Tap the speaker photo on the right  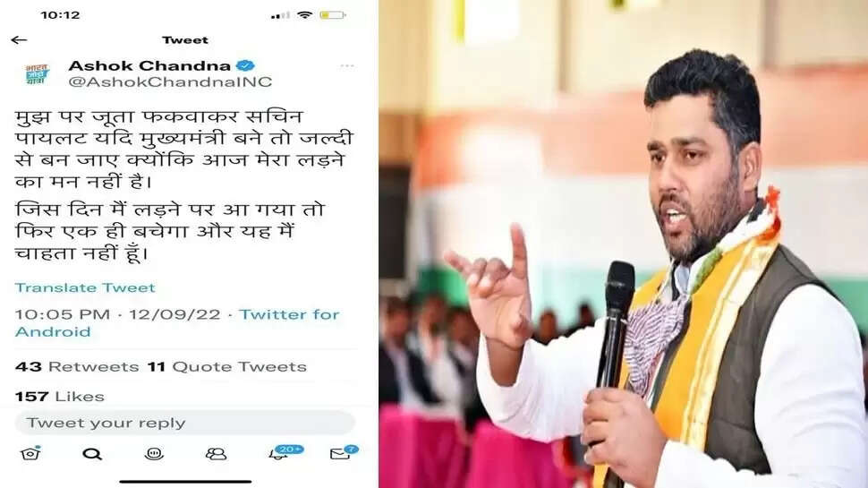pyautogui.click(x=624, y=244)
